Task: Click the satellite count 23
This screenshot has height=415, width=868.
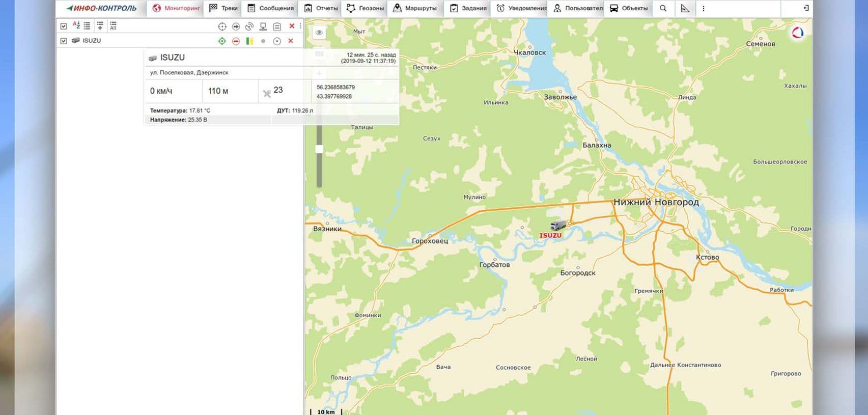Action: tap(278, 90)
